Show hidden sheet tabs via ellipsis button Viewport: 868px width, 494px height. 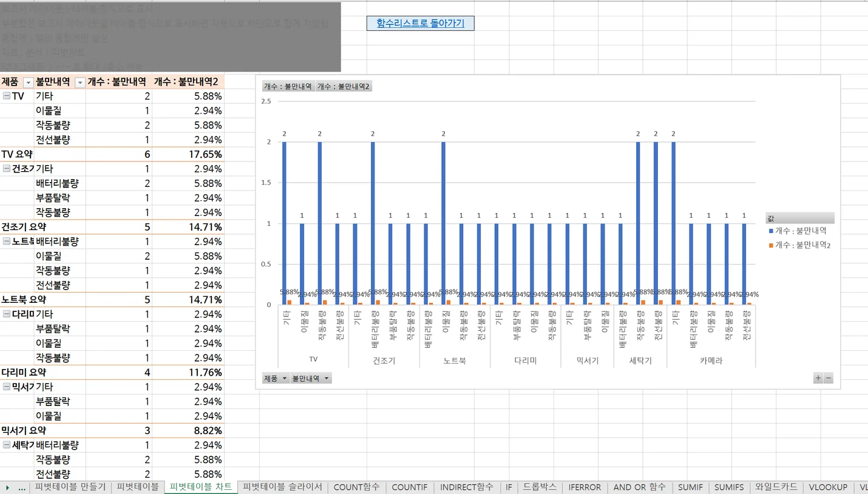click(x=22, y=487)
